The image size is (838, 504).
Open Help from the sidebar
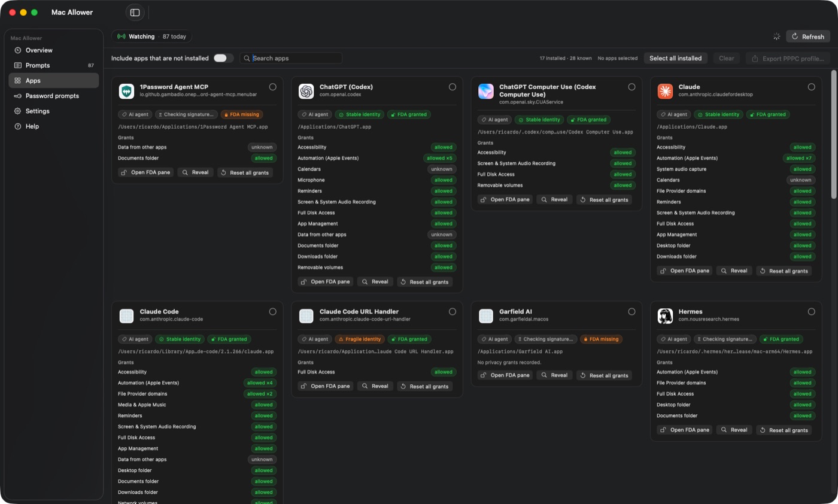point(54,126)
